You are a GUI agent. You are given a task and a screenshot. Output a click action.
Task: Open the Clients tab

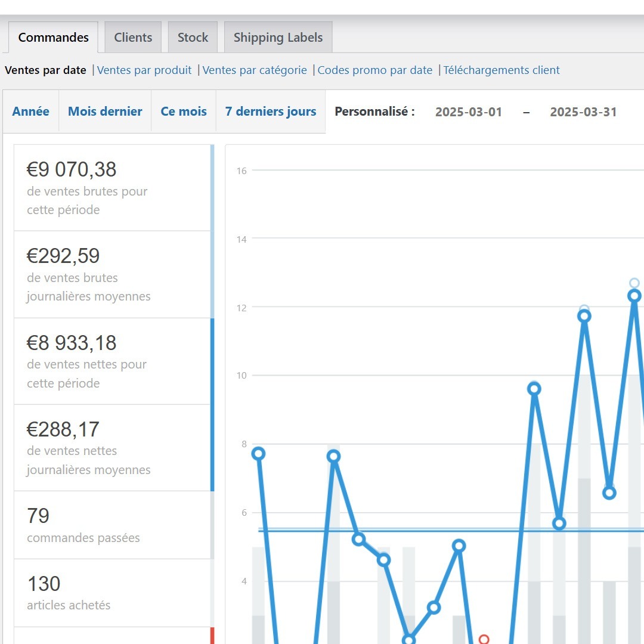(133, 38)
